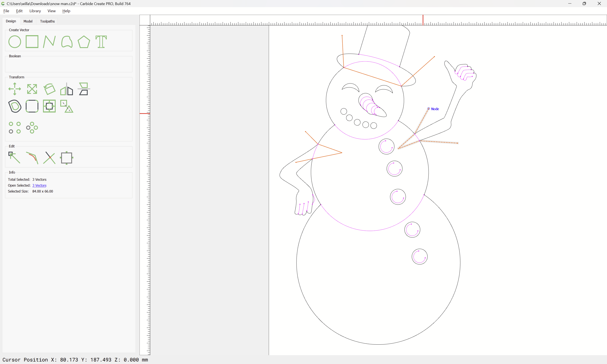Select the Curve drawing tool
This screenshot has height=364, width=607.
(67, 42)
